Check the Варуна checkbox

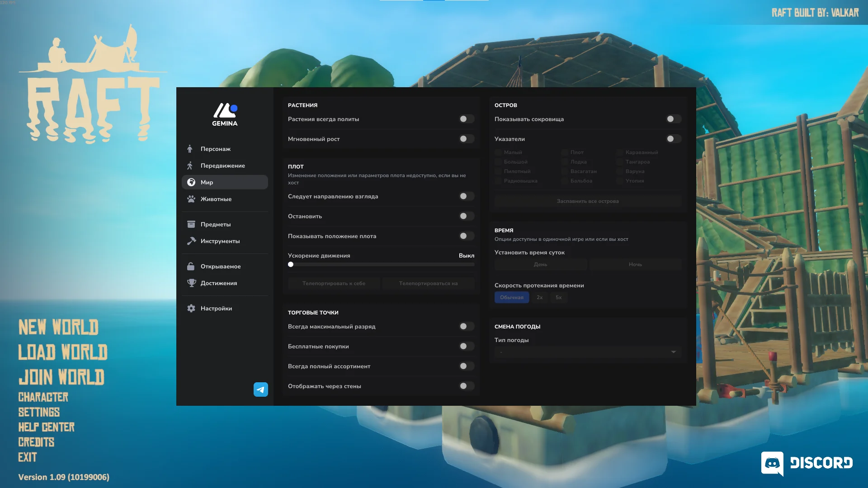[619, 171]
